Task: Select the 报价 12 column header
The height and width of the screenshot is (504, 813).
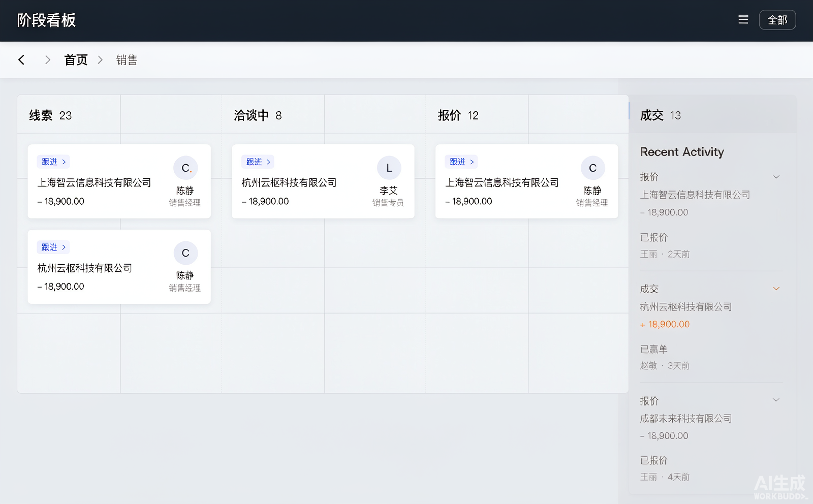Action: click(458, 115)
